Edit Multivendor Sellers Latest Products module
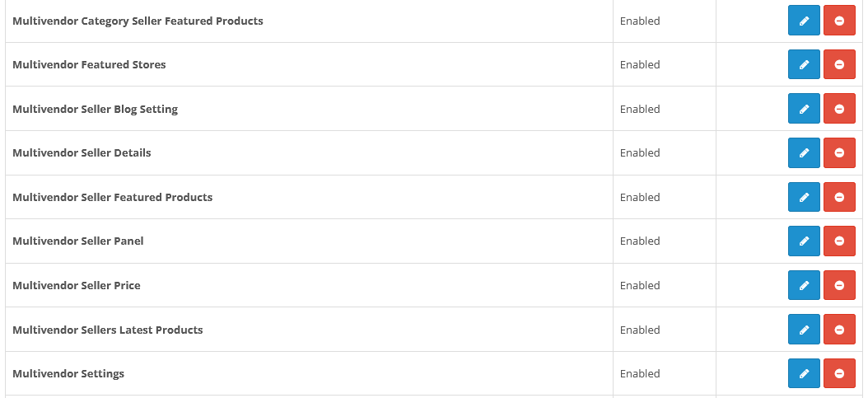Viewport: 868px width, 398px height. tap(804, 330)
